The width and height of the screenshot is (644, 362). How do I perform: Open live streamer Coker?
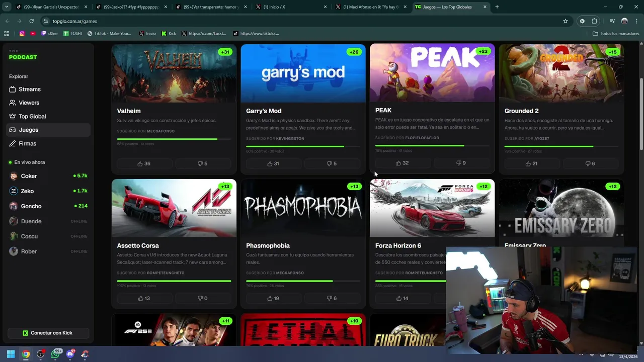tap(48, 176)
